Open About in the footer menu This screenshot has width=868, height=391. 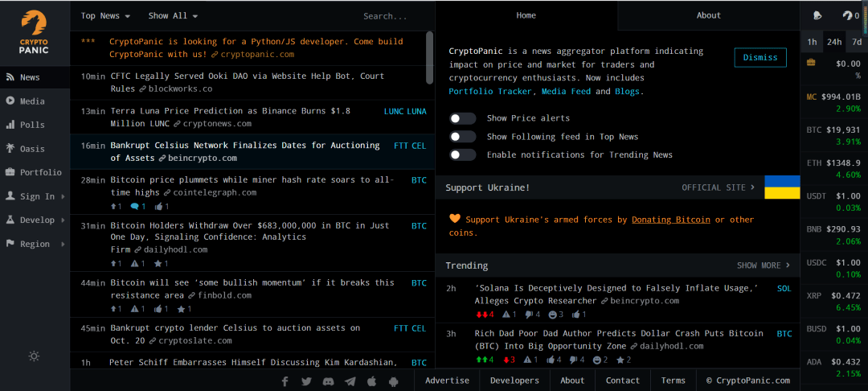click(x=572, y=381)
